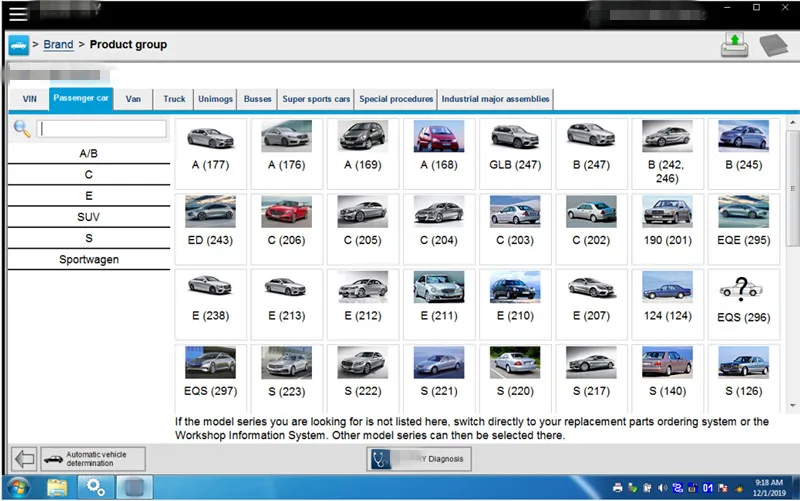Click the magnifier search icon

point(22,129)
